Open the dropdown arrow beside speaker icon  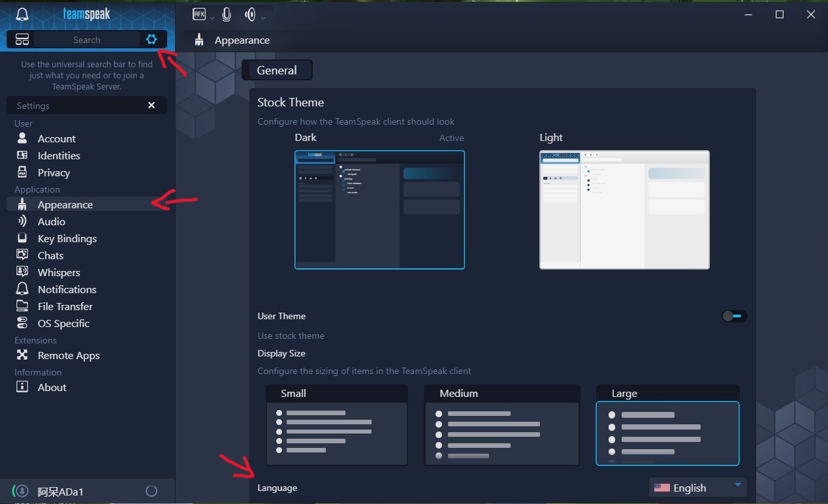tap(263, 18)
